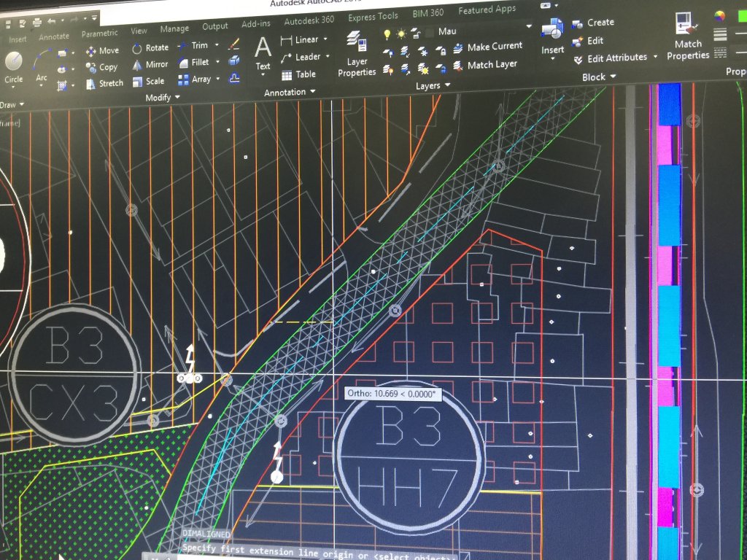Expand the Modify panel
The width and height of the screenshot is (747, 560).
[163, 98]
